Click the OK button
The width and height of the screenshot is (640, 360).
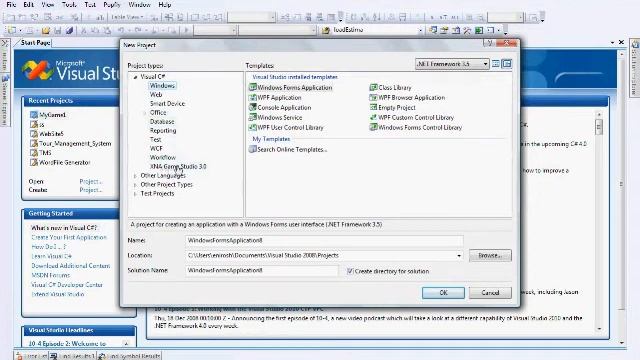tap(443, 293)
